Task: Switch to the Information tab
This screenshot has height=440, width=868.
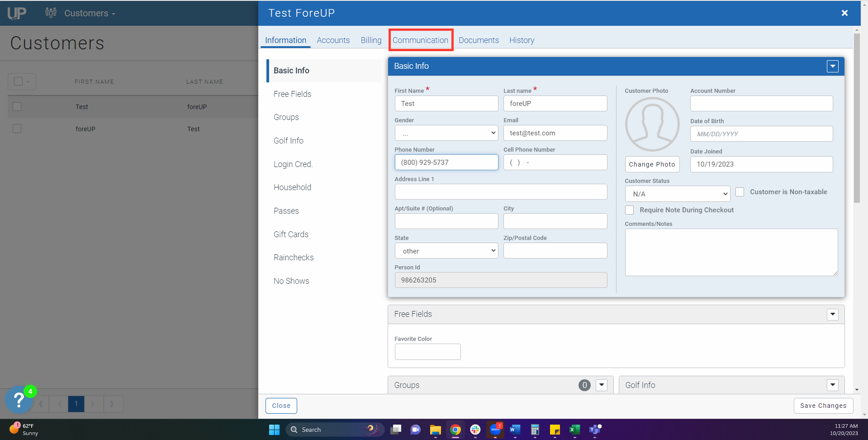Action: point(285,40)
